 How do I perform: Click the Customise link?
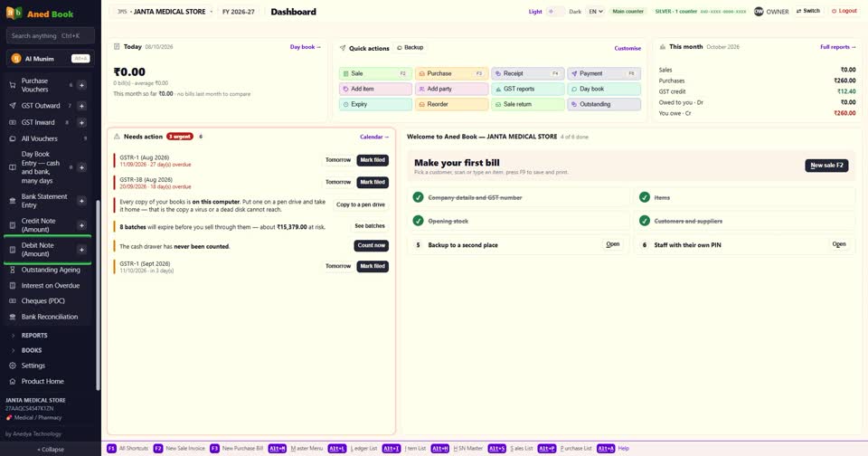click(627, 48)
